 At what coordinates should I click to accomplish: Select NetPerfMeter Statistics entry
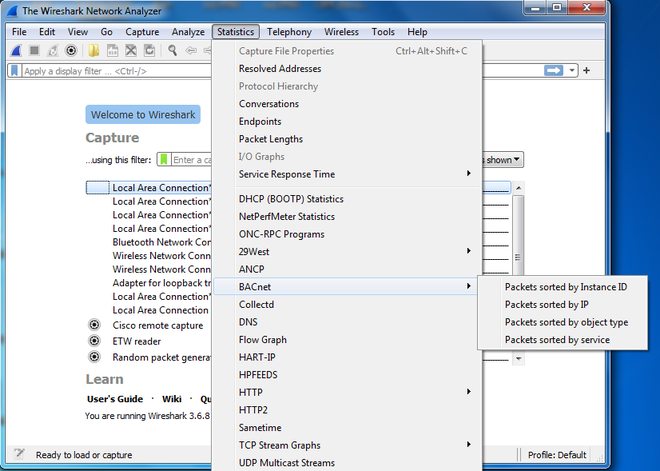(347, 217)
